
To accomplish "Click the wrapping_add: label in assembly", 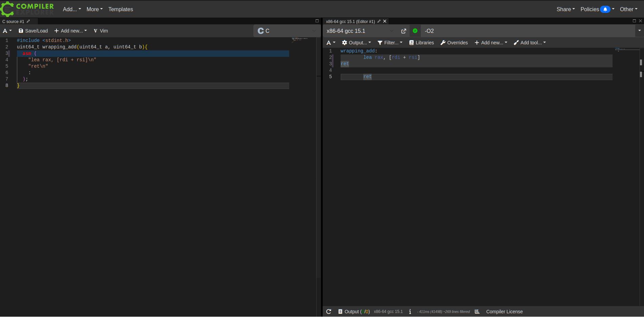I will tap(359, 51).
